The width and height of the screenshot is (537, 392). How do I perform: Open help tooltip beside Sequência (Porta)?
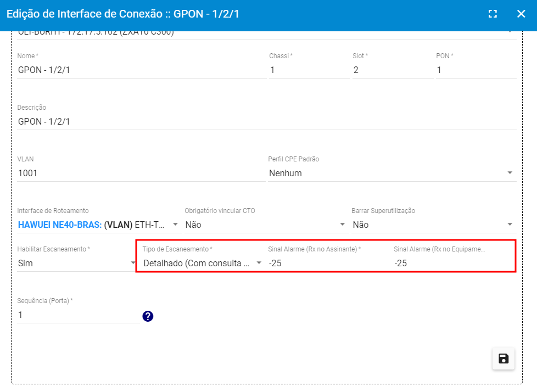click(x=148, y=316)
